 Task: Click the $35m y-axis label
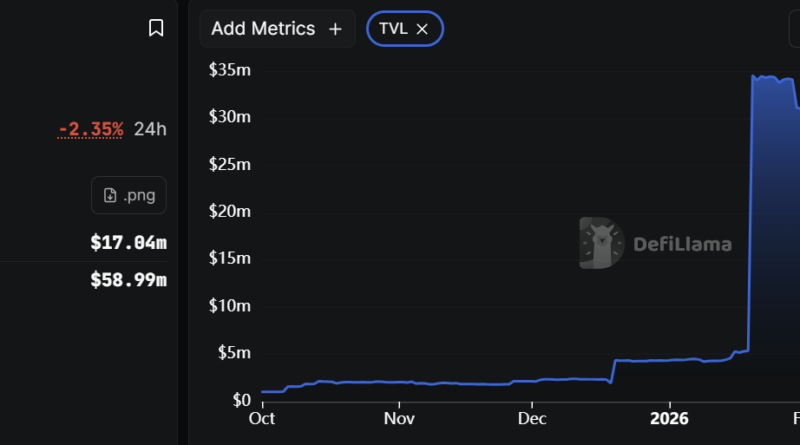point(230,69)
